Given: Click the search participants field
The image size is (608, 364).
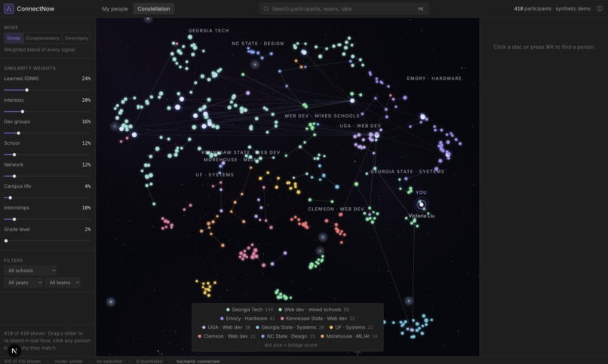Looking at the screenshot, I should pos(344,8).
